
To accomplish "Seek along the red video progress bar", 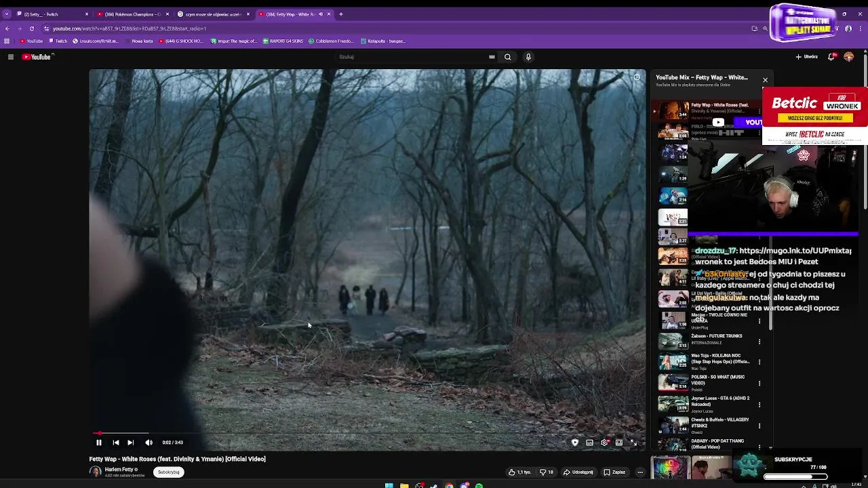I will [x=366, y=433].
